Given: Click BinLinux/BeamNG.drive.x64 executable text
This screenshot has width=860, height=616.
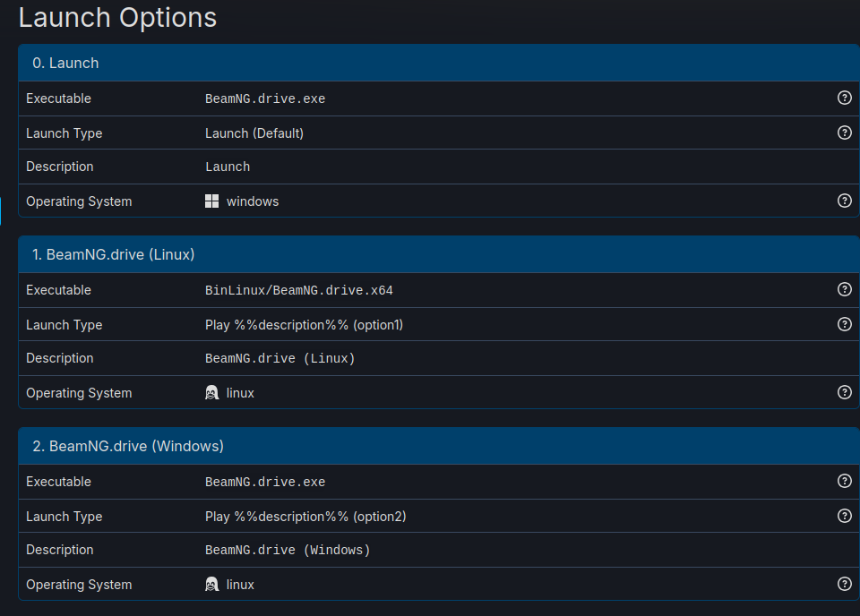Looking at the screenshot, I should [299, 290].
